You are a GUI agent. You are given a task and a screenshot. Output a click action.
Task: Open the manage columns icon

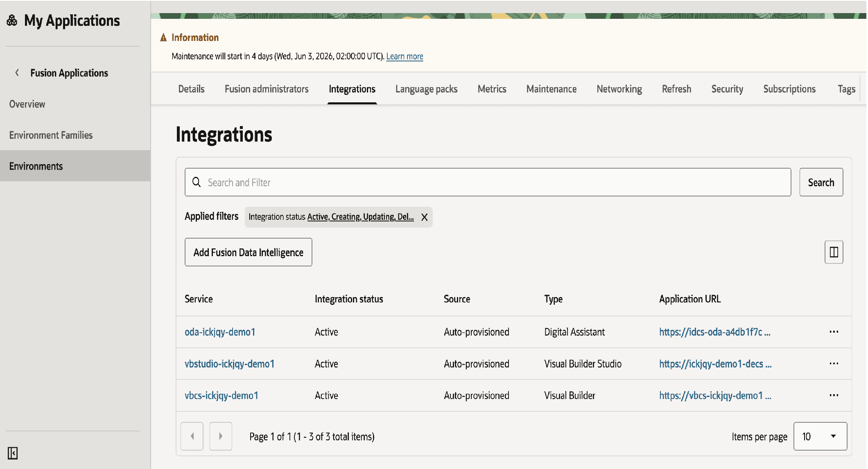click(834, 252)
